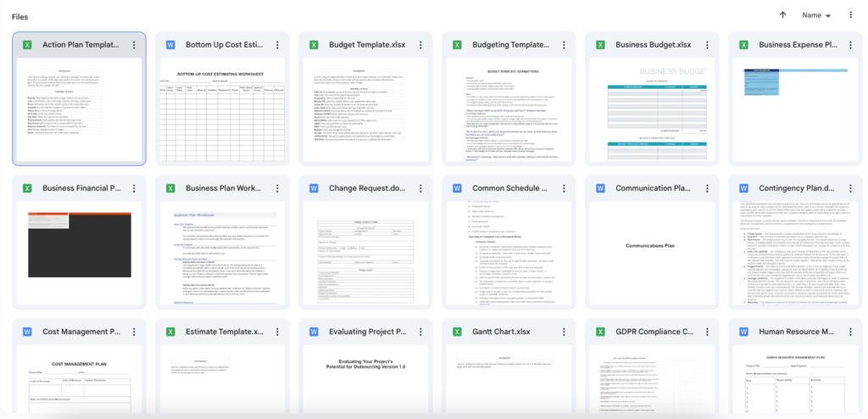This screenshot has height=419, width=868.
Task: Select the Action Plan Template thumbnail preview
Action: pos(79,109)
